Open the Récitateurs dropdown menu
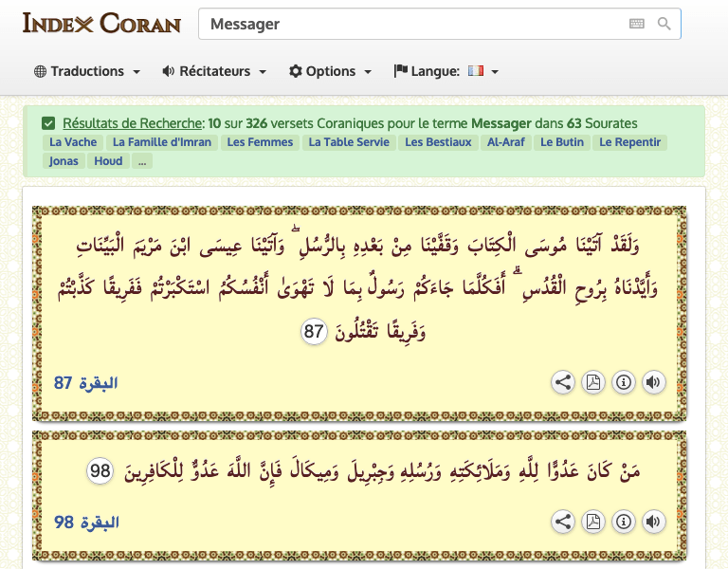This screenshot has width=728, height=569. pyautogui.click(x=214, y=71)
